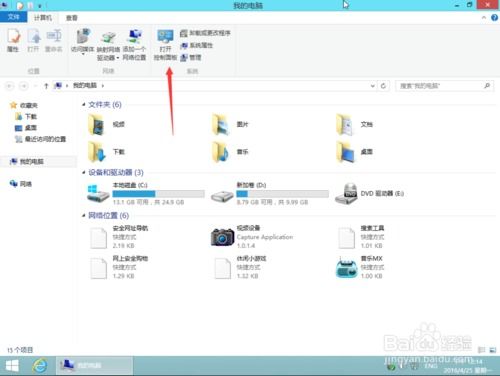Click the Search My Computer input field
This screenshot has height=376, width=500.
pos(444,86)
